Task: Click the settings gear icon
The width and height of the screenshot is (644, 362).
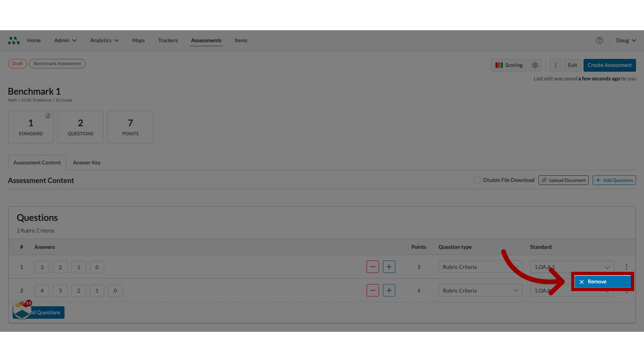Action: 535,65
